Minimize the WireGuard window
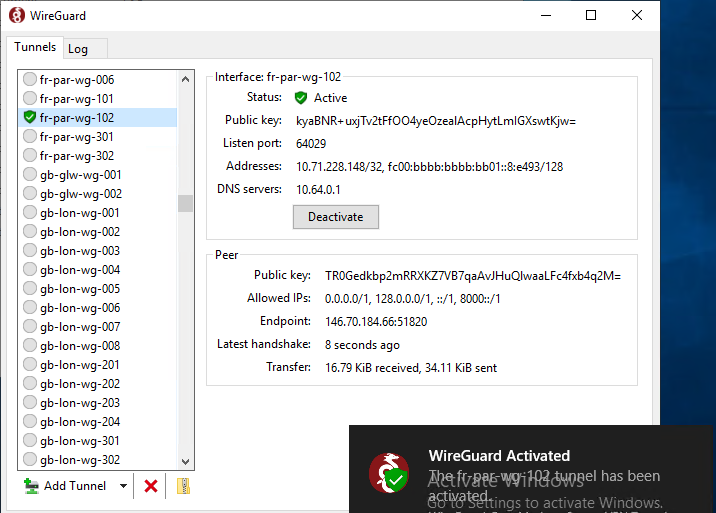 coord(546,16)
